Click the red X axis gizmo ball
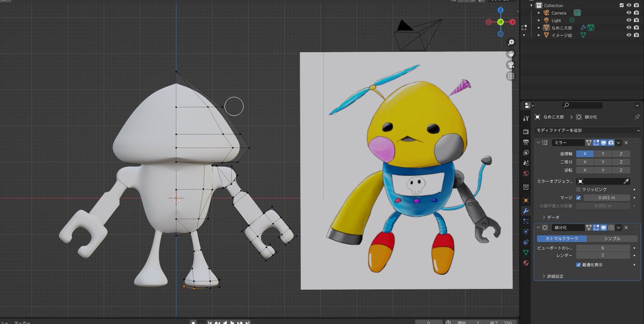The width and height of the screenshot is (644, 324). coord(513,22)
